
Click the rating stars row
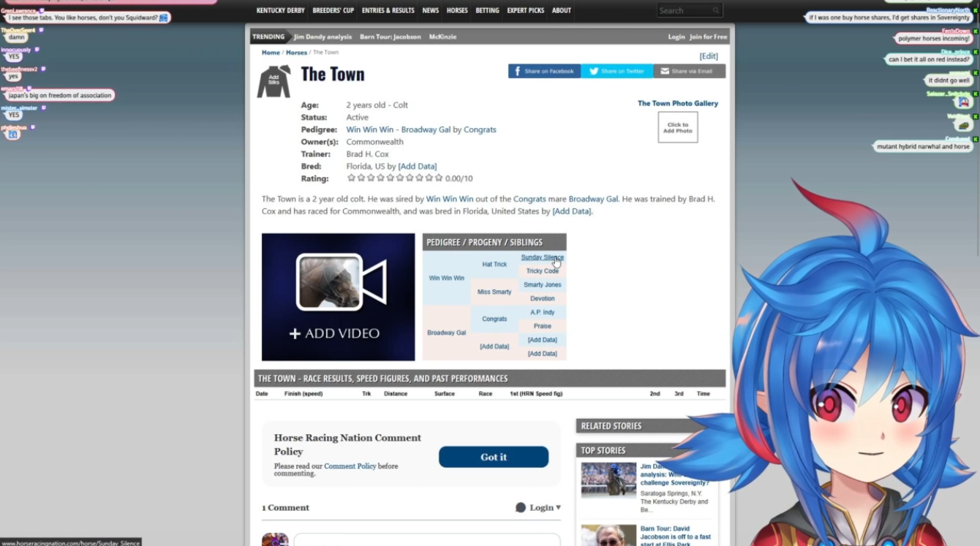click(395, 178)
